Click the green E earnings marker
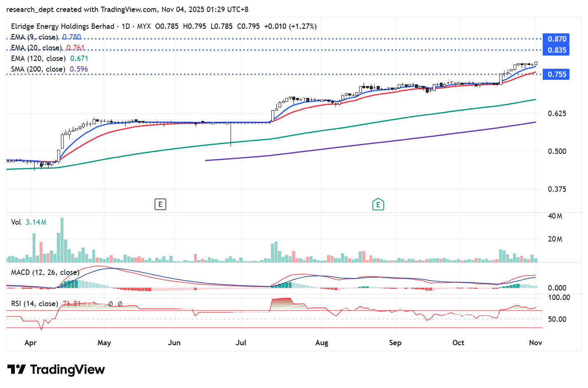This screenshot has width=588, height=388. (378, 204)
